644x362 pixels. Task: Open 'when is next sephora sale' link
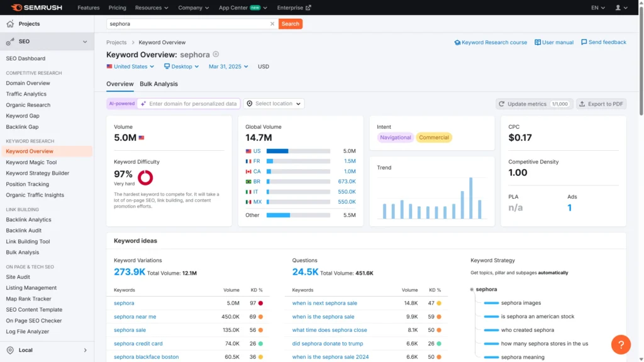(325, 303)
